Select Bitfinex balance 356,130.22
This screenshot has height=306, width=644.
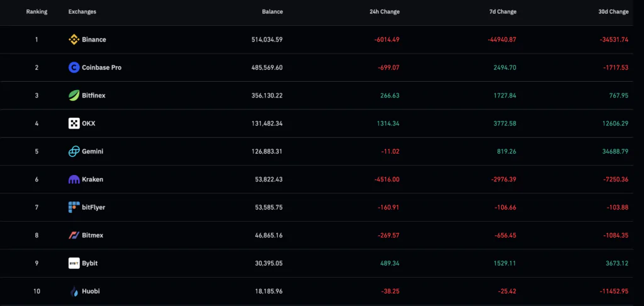(x=267, y=96)
